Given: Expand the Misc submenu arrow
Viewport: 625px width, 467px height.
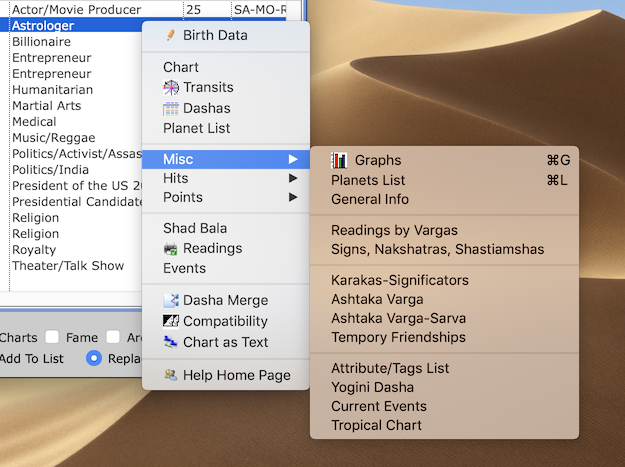Looking at the screenshot, I should [x=293, y=160].
